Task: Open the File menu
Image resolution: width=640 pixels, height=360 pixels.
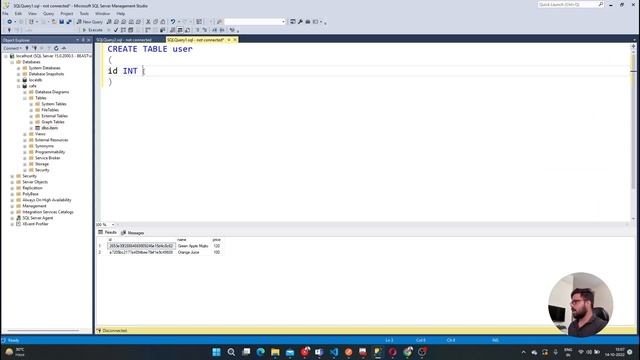Action: tap(5, 13)
